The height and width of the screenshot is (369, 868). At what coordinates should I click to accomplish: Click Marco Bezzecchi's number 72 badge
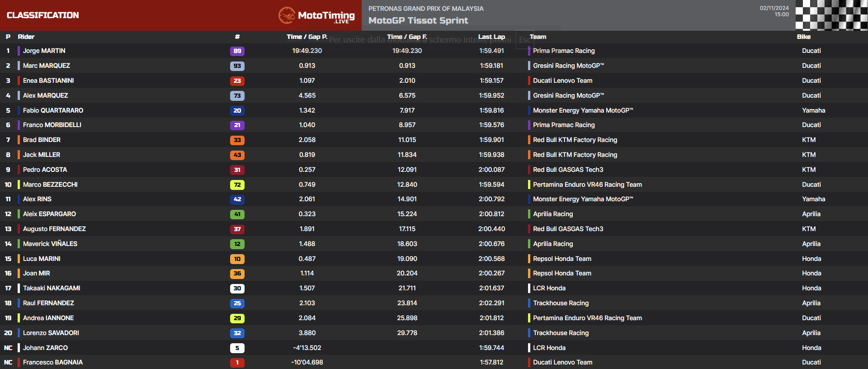tap(237, 185)
